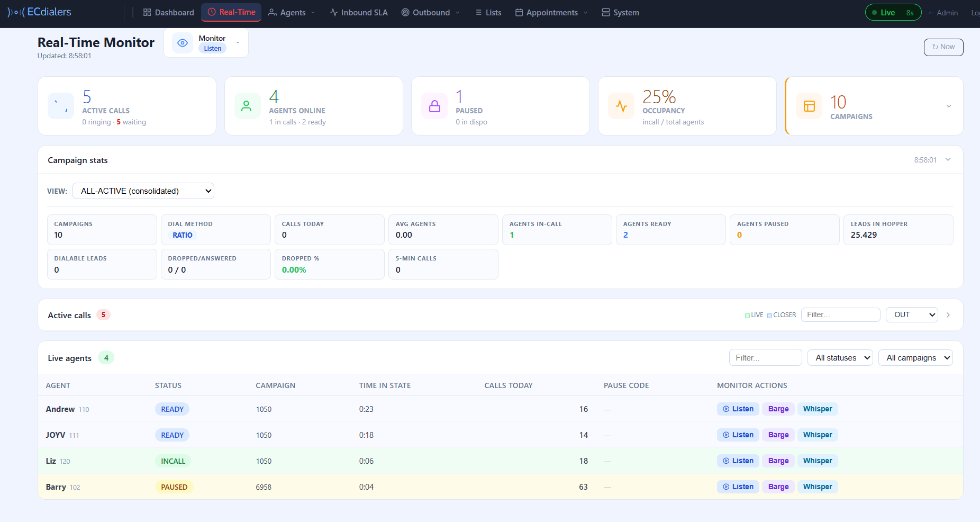Viewport: 980px width, 522px height.
Task: Click the Active calls count badge
Action: (x=103, y=315)
